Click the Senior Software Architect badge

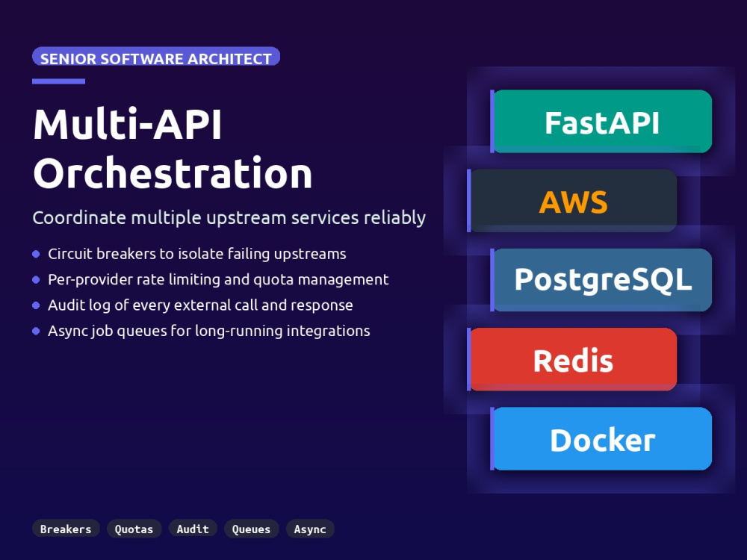pyautogui.click(x=156, y=56)
